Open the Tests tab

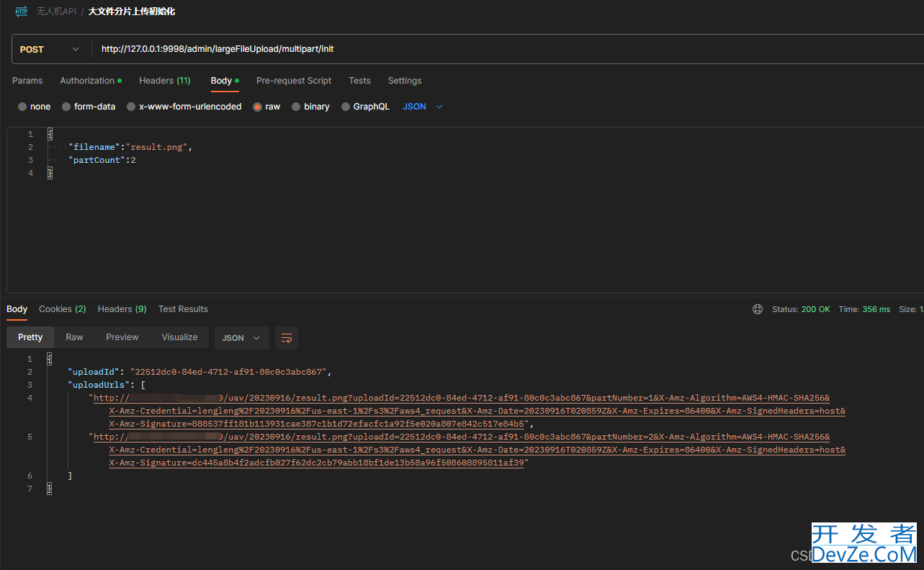pos(359,81)
